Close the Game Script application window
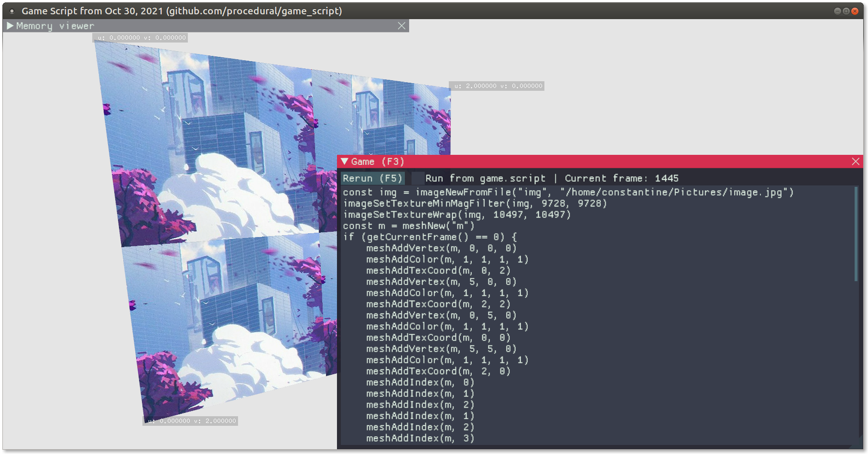Screen dimensions: 868x454 (855, 11)
